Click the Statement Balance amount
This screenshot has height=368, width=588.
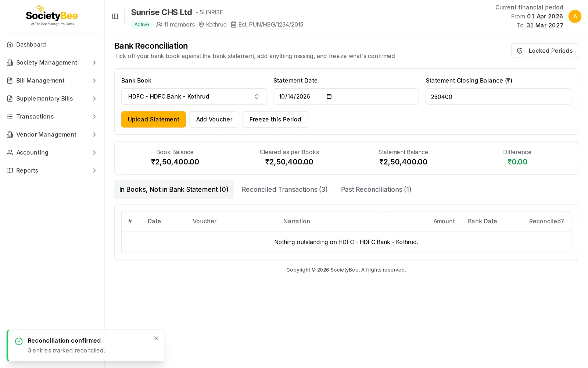[x=403, y=162]
